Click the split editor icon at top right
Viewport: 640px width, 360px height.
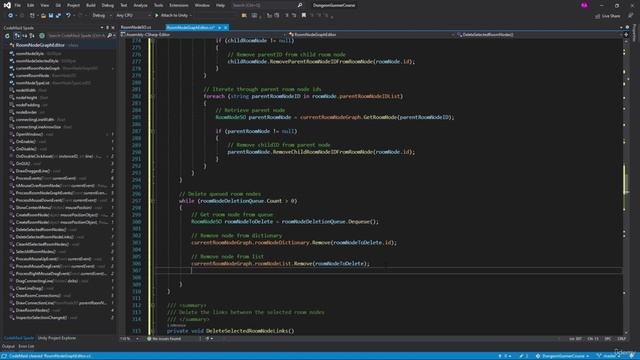[626, 35]
